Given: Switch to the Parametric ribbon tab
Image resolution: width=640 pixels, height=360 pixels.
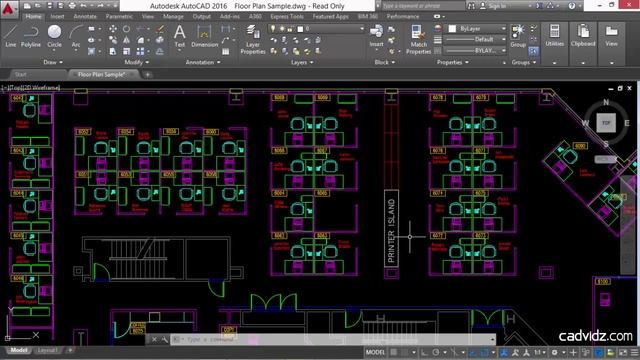Looking at the screenshot, I should (x=119, y=16).
